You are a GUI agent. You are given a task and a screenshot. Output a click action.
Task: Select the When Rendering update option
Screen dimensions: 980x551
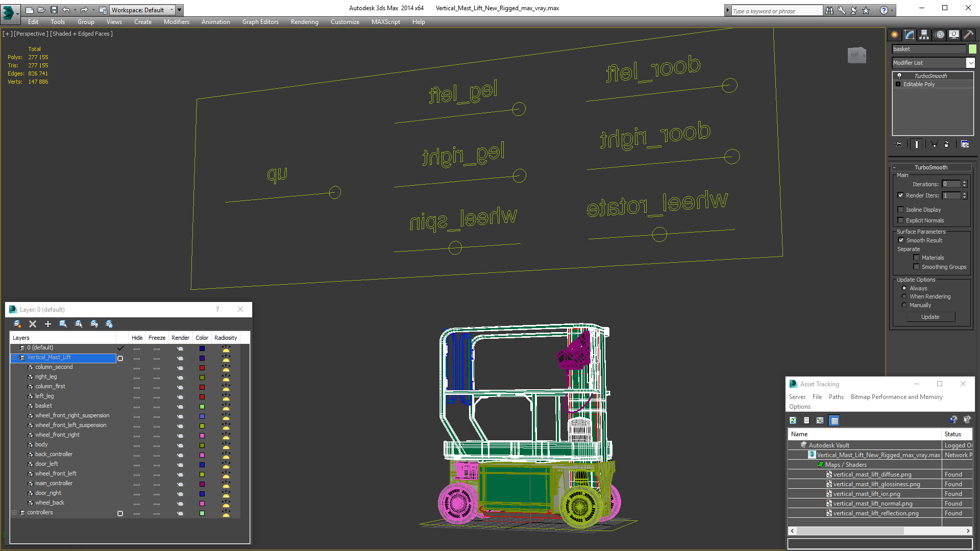pos(904,296)
